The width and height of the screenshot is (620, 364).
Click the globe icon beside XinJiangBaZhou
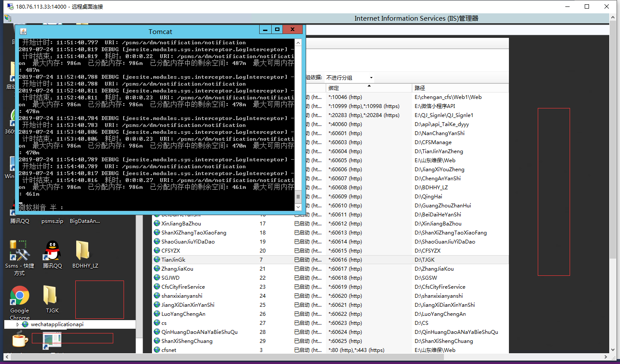click(157, 223)
